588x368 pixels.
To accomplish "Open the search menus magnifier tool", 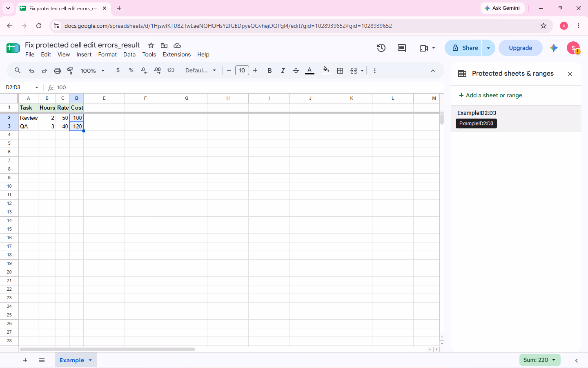I will (x=18, y=70).
